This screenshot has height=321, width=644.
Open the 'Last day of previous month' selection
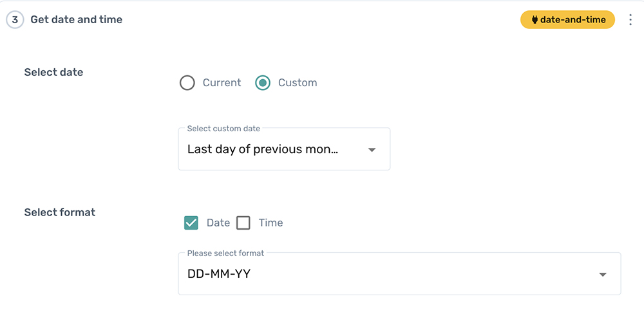coord(263,150)
